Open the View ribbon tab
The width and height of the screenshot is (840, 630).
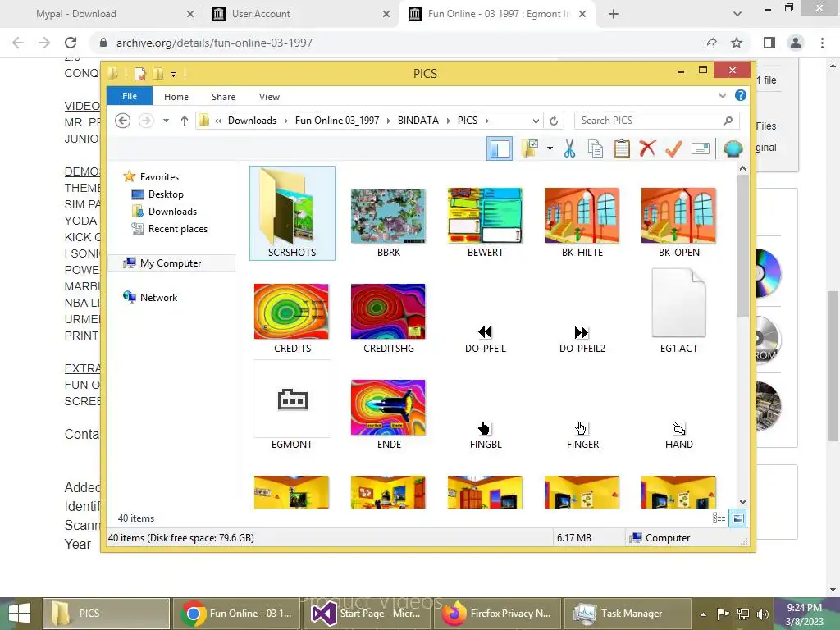(x=269, y=97)
